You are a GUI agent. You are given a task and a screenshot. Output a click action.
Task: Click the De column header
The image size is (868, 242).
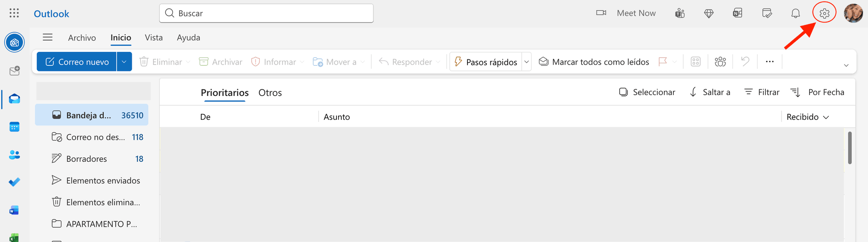[206, 117]
